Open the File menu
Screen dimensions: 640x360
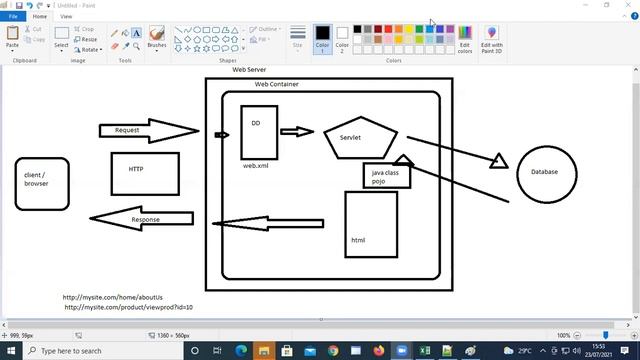coord(13,16)
